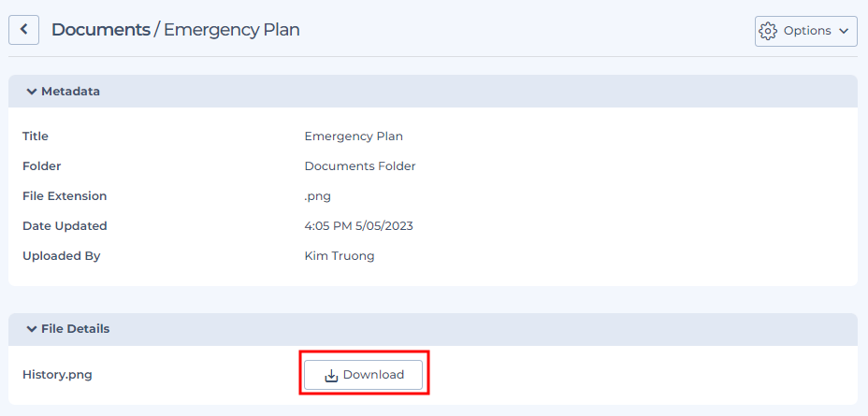Click the Metadata section header
868x416 pixels.
coord(433,92)
